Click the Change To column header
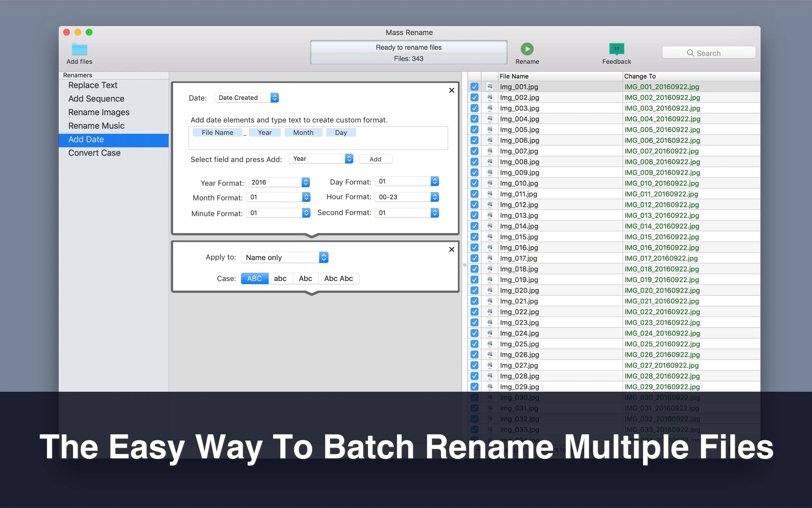Viewport: 812px width, 508px height. click(x=640, y=76)
